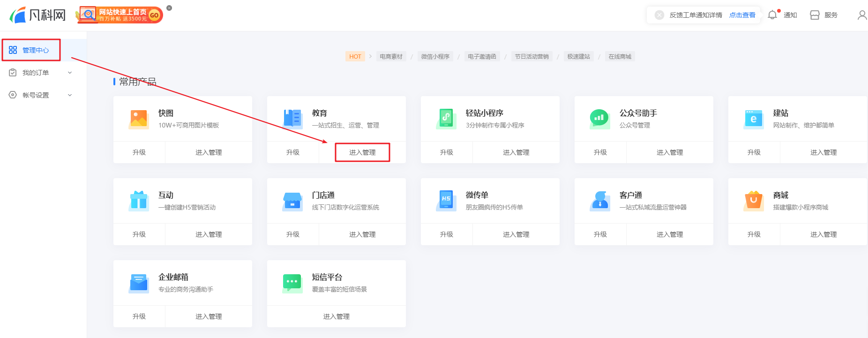Image resolution: width=868 pixels, height=338 pixels.
Task: Open the 在线商城 tag
Action: click(620, 57)
